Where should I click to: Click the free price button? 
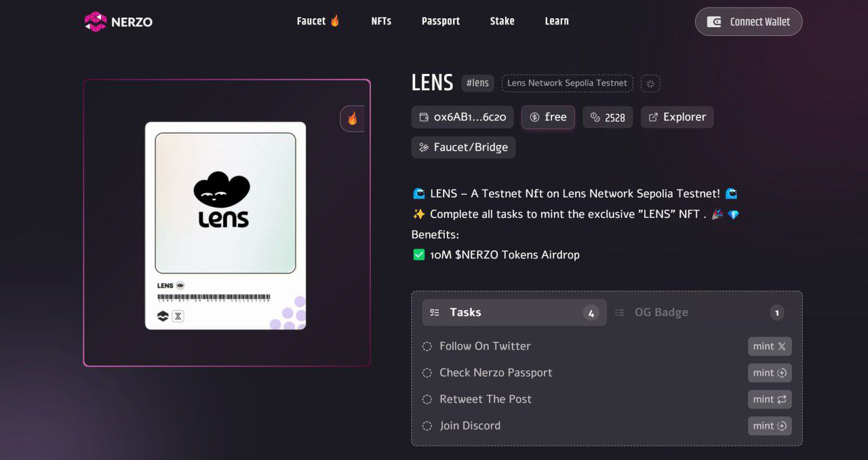click(548, 117)
